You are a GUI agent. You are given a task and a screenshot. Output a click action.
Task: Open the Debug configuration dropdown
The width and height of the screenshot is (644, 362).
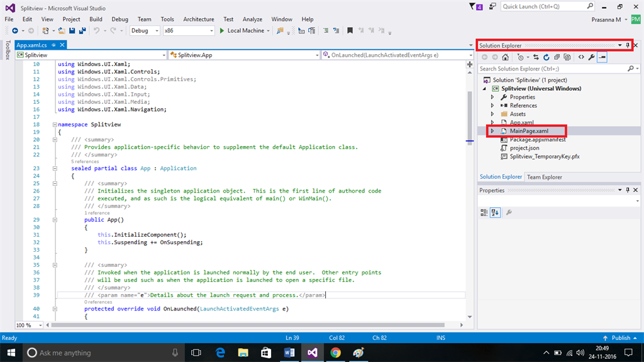coord(144,30)
